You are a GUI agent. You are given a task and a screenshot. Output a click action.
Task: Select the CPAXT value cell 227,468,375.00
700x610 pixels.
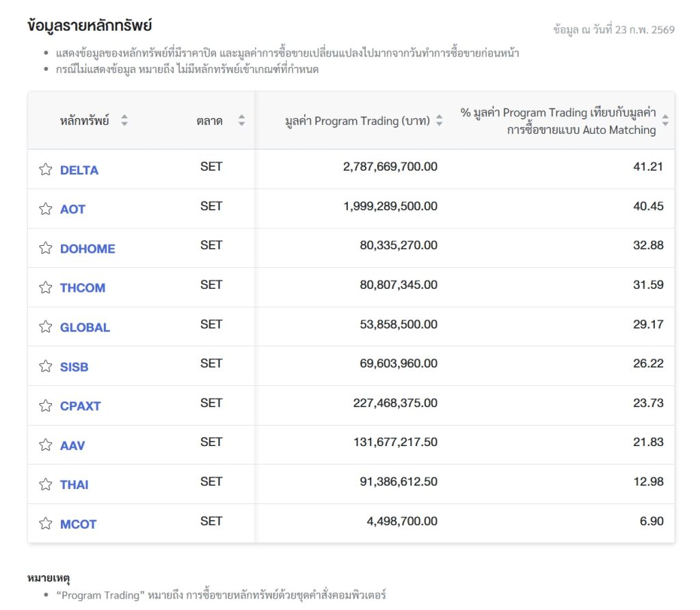click(395, 403)
